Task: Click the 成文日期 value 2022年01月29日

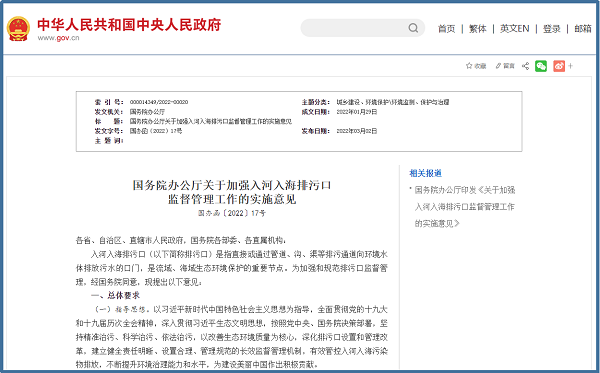Action: tap(357, 112)
